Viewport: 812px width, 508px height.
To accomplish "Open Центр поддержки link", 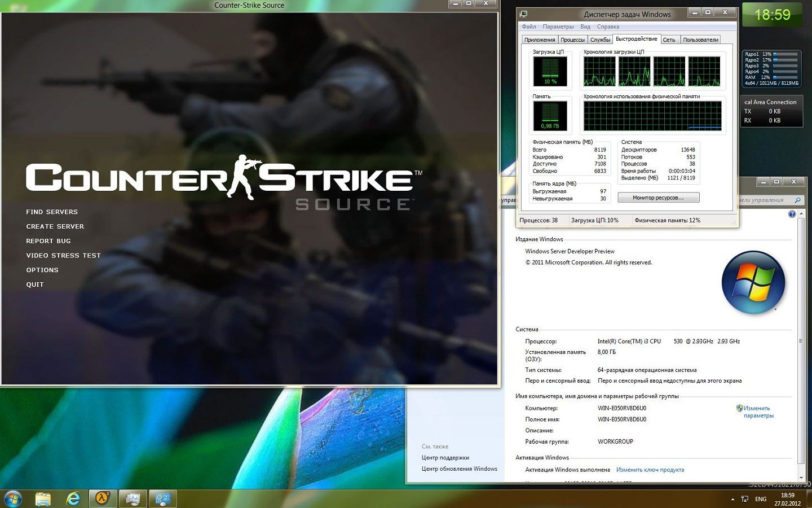I will pos(445,458).
